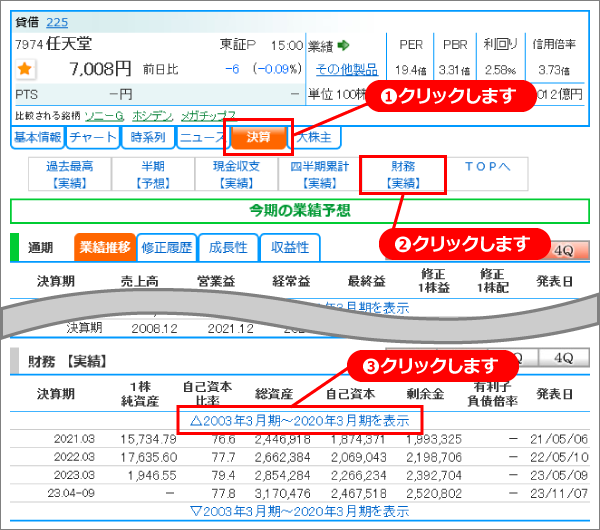Image resolution: width=600 pixels, height=530 pixels.
Task: Select the 2023.03 row period cell
Action: click(74, 475)
